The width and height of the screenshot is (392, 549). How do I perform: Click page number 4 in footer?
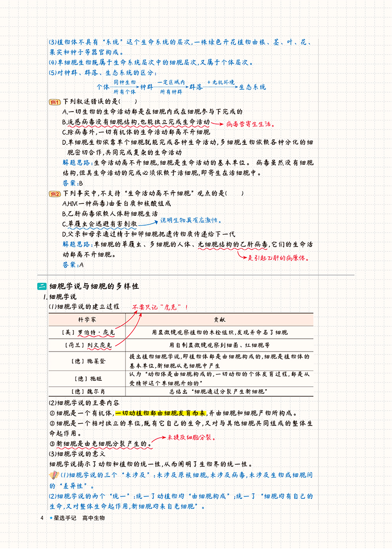tap(42, 518)
